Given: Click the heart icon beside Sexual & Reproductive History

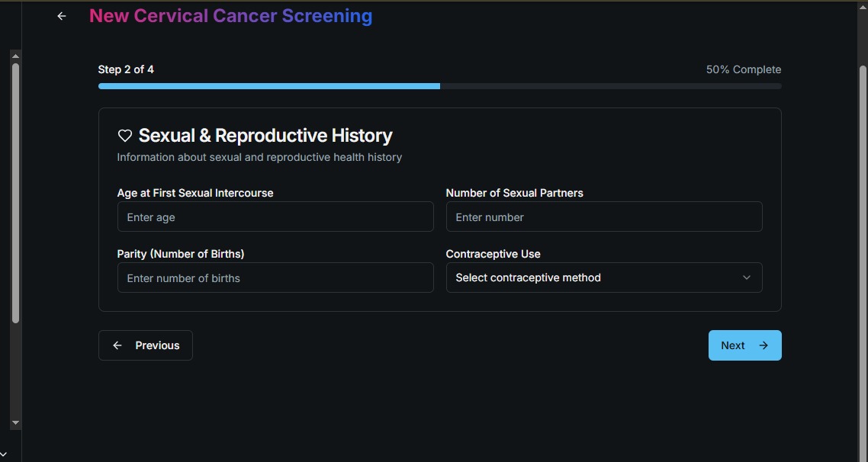Looking at the screenshot, I should (x=125, y=136).
